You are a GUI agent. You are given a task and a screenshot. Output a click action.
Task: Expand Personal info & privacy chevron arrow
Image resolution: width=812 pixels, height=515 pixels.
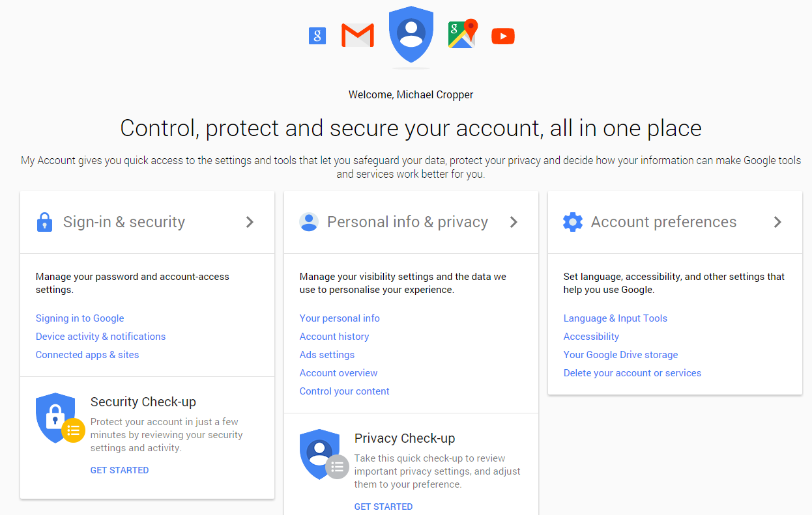(x=514, y=222)
